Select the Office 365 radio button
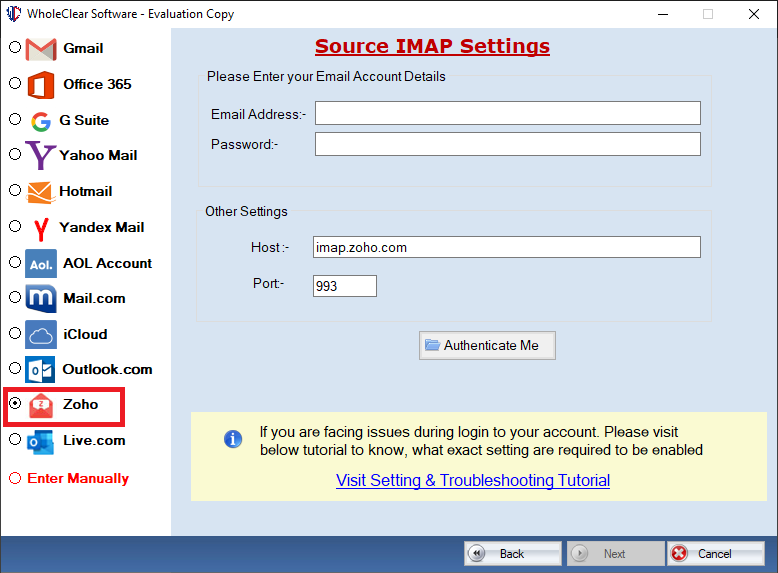The image size is (778, 573). coord(15,83)
